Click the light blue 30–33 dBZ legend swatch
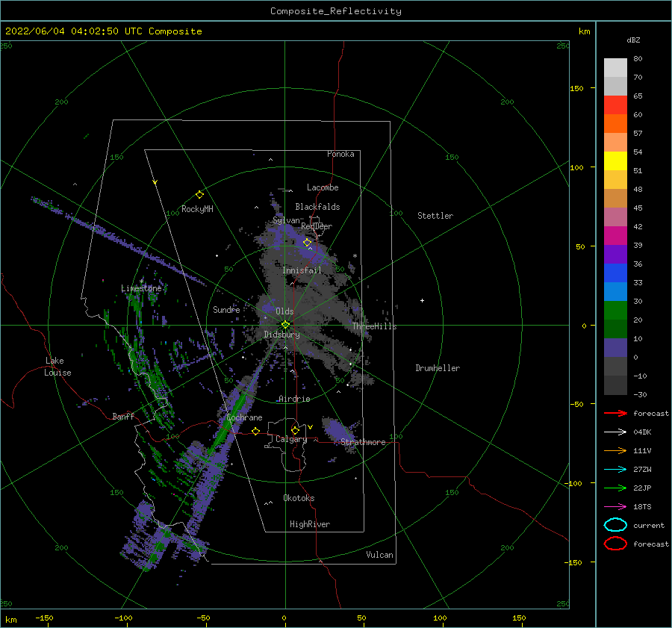The image size is (672, 628). 615,291
